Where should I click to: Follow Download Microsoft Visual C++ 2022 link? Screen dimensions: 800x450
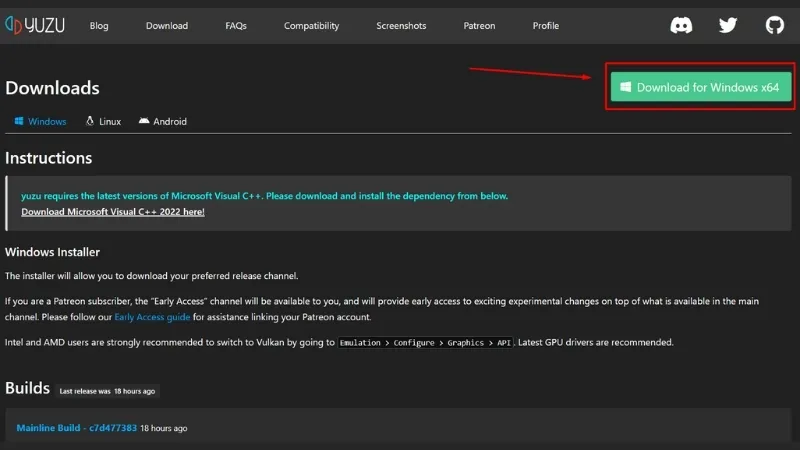click(113, 212)
